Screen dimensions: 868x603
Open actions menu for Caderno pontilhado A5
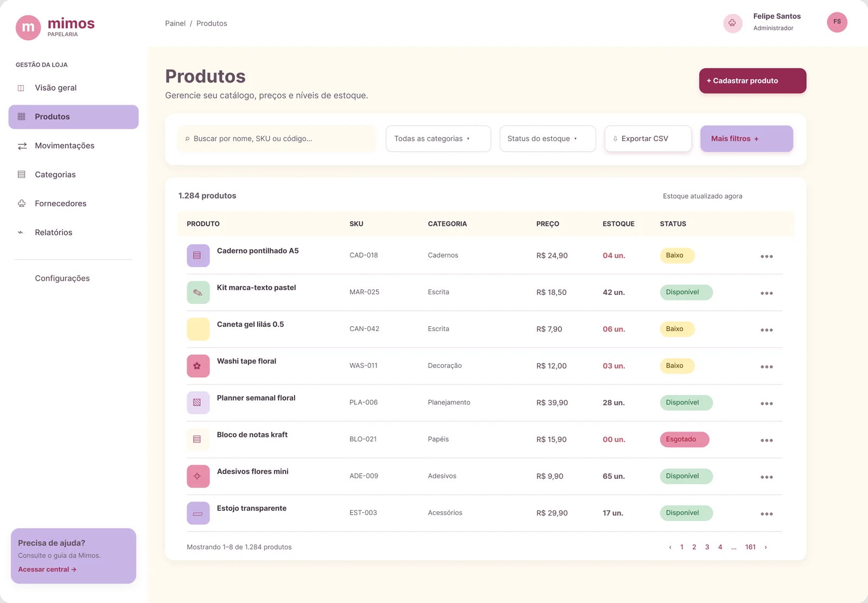[x=767, y=256]
